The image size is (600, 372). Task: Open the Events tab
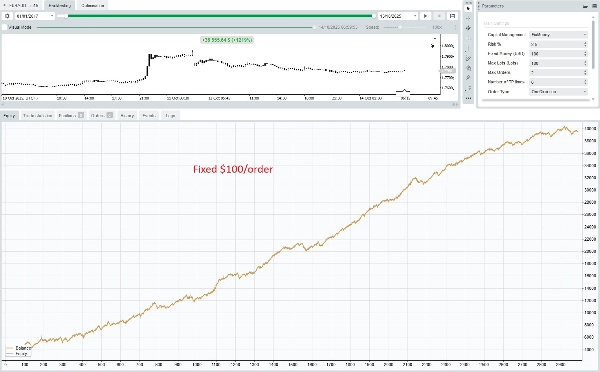tap(149, 115)
